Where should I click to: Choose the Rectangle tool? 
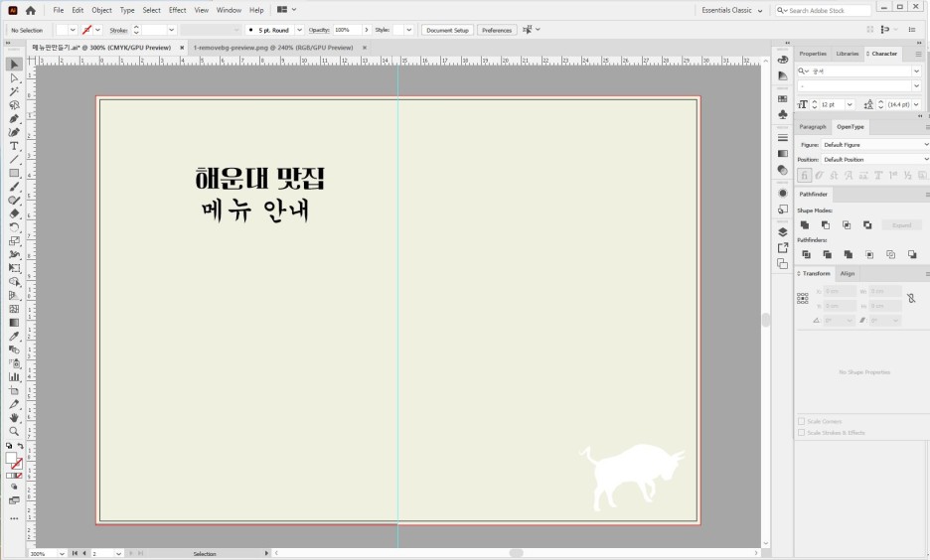tap(14, 173)
